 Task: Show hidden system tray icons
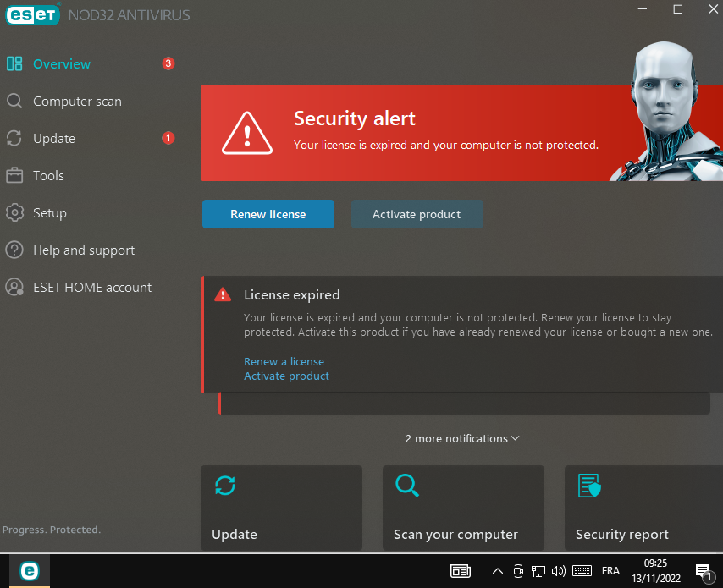pyautogui.click(x=498, y=571)
